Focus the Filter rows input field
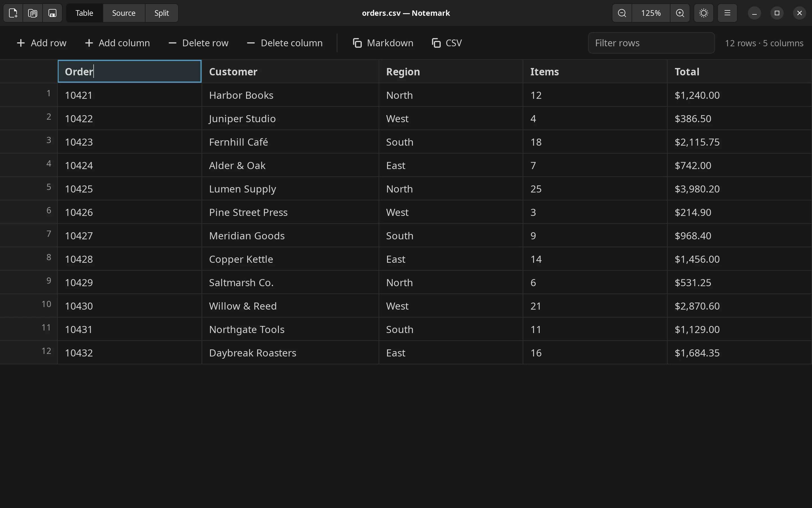Viewport: 812px width, 508px height. [x=651, y=43]
